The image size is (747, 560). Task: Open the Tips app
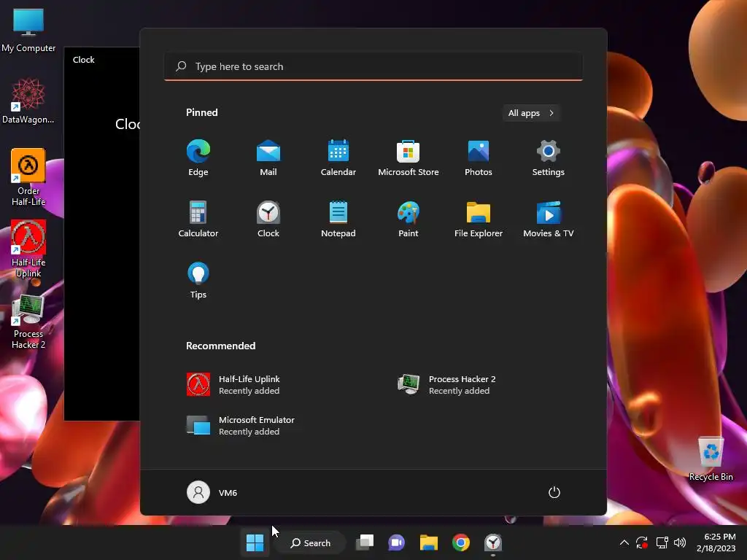click(x=198, y=281)
